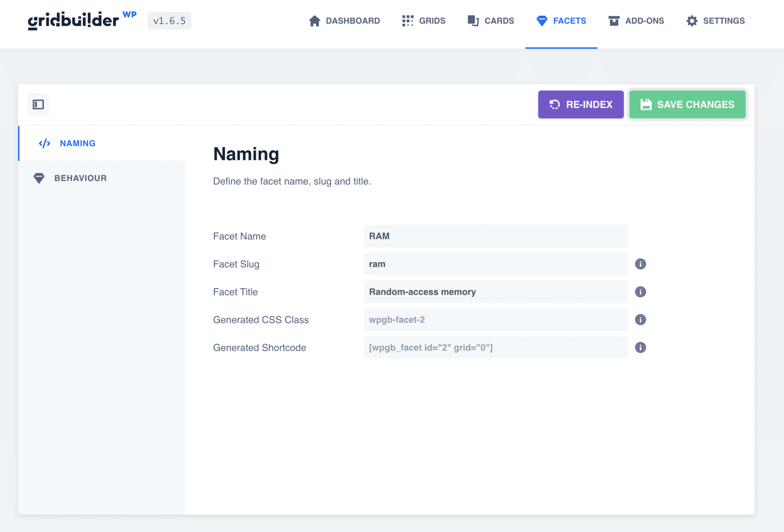This screenshot has height=532, width=784.
Task: Switch to the Behaviour tab
Action: (x=102, y=178)
